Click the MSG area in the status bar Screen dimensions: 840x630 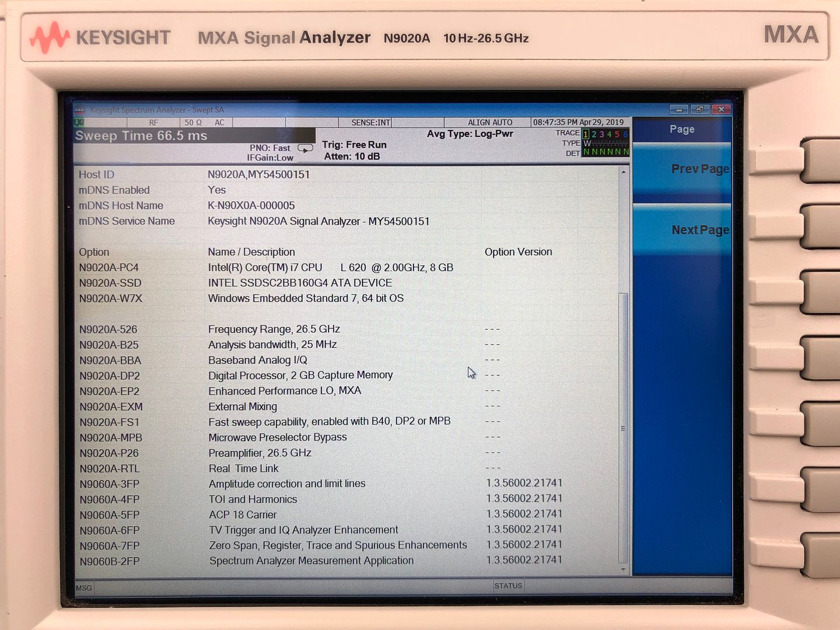(84, 588)
